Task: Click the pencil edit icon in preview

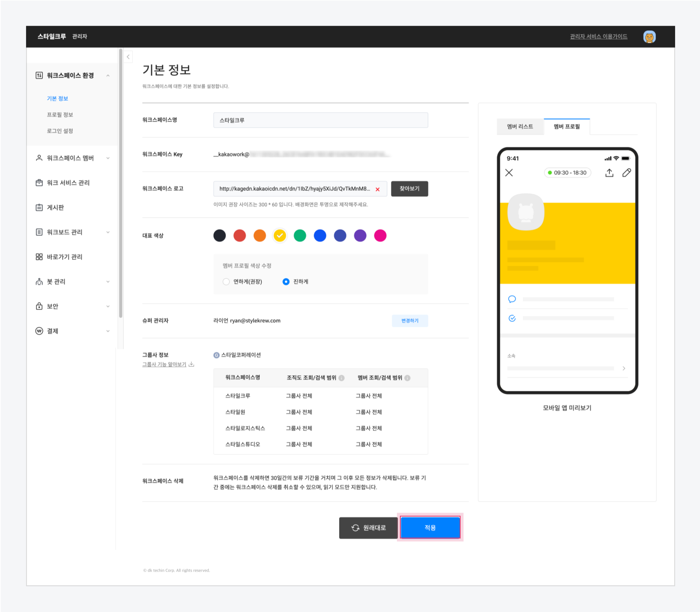Action: pos(627,173)
